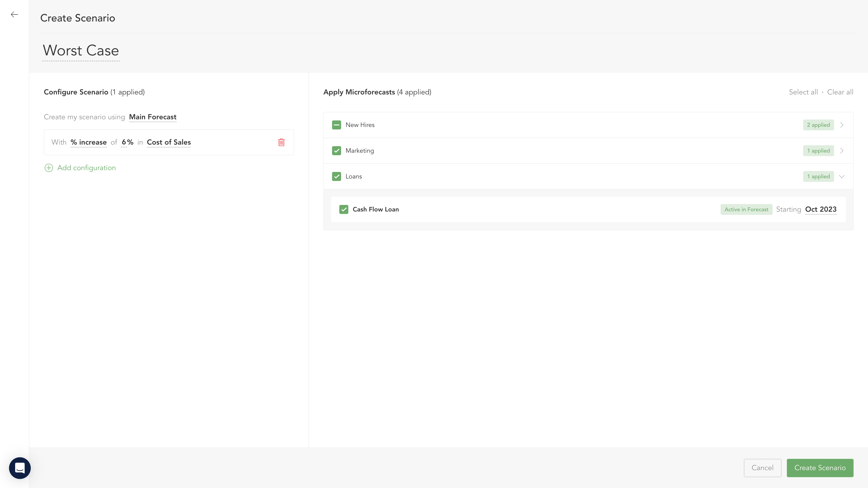Click the New Hires row label
Image resolution: width=868 pixels, height=488 pixels.
[x=360, y=125]
